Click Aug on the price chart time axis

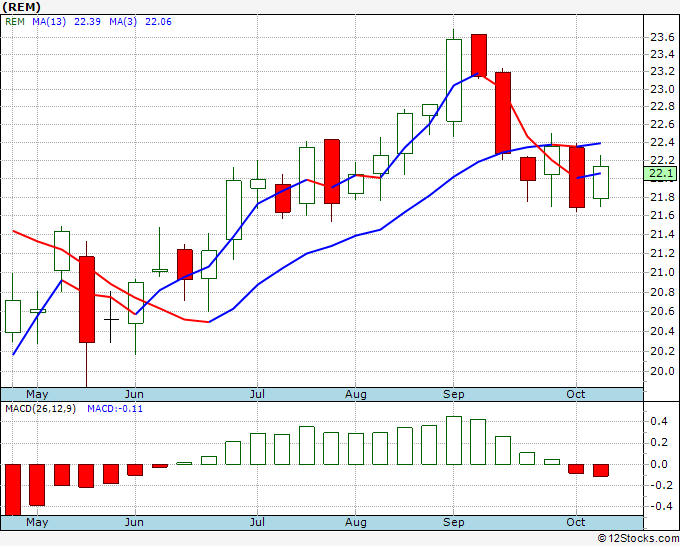coord(356,394)
